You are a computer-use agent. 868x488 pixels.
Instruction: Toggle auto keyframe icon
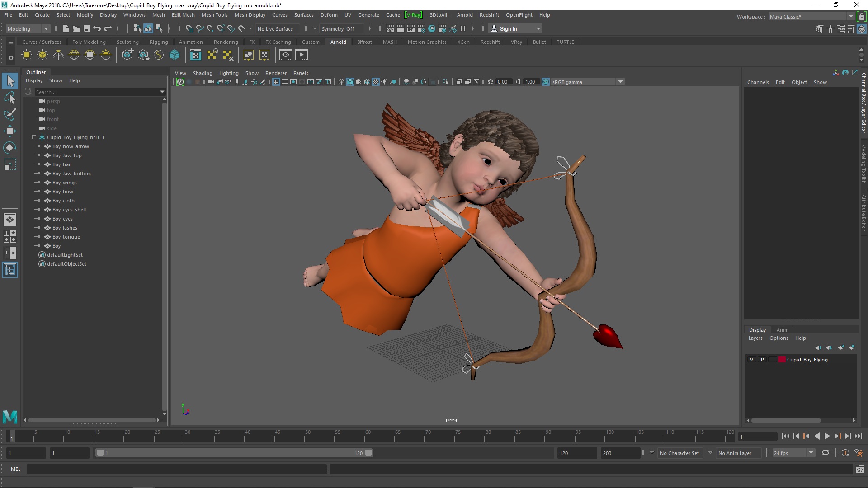click(x=845, y=453)
